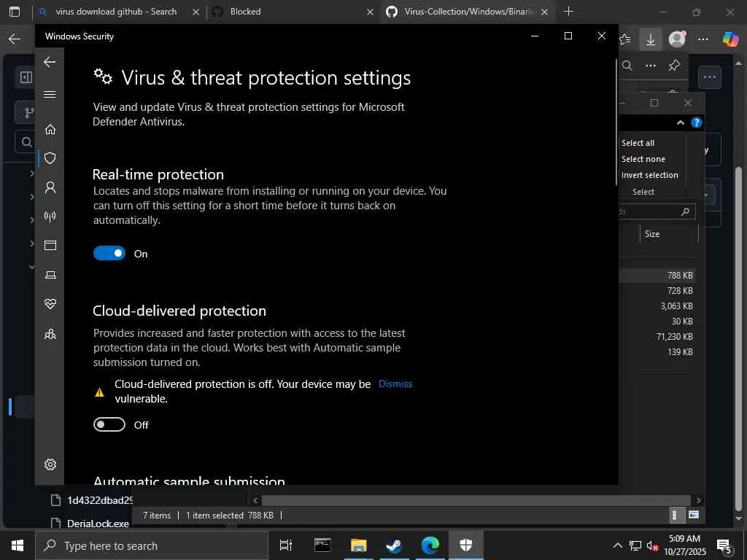The height and width of the screenshot is (560, 747).
Task: Click Select none in File Explorer
Action: point(643,159)
